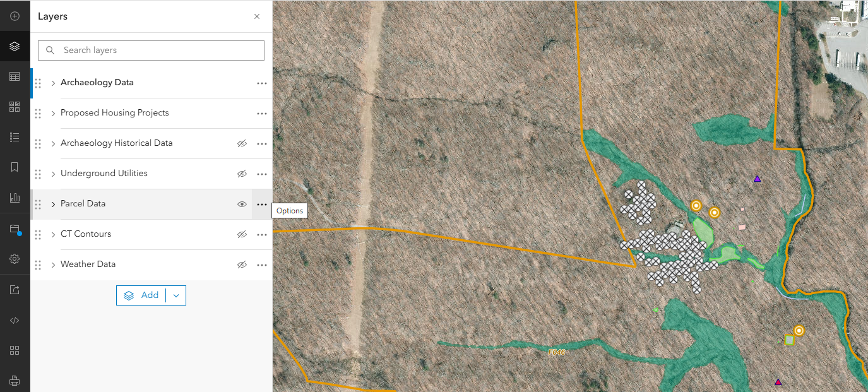Close the Layers panel
868x392 pixels.
pos(257,16)
